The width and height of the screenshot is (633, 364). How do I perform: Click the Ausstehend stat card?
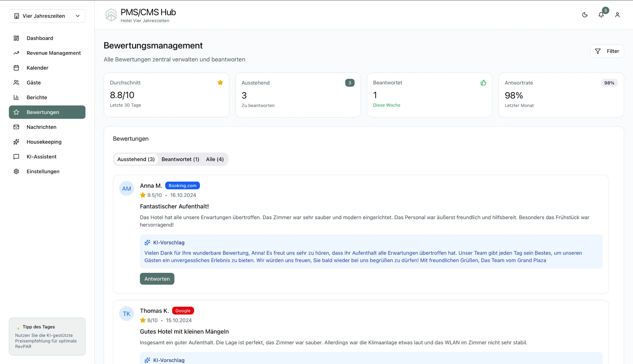coord(298,95)
